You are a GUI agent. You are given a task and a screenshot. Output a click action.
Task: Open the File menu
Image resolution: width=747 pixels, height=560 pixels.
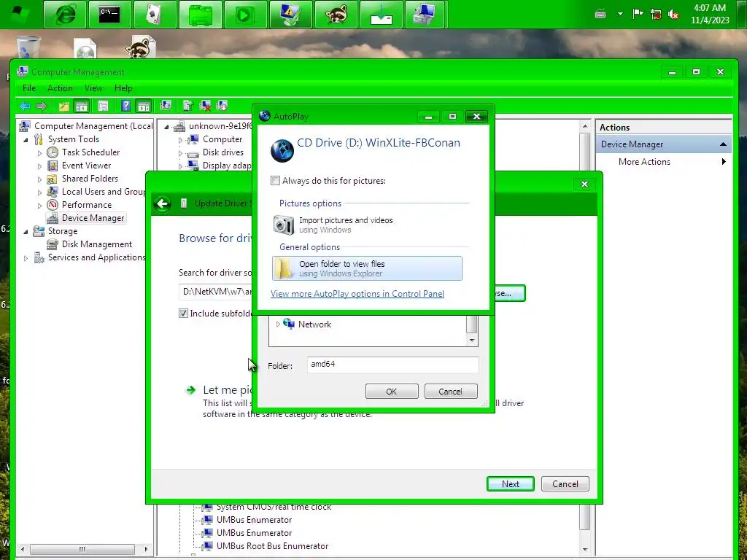point(29,88)
